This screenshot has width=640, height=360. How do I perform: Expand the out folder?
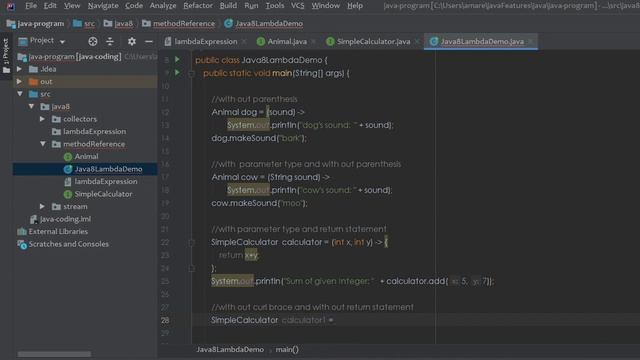point(19,81)
